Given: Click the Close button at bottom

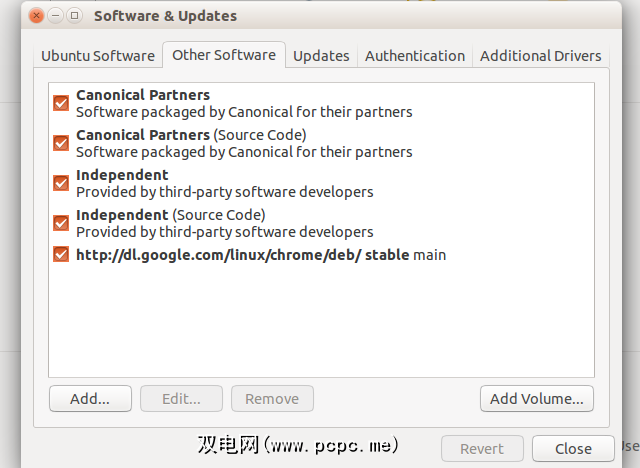Looking at the screenshot, I should click(x=573, y=448).
